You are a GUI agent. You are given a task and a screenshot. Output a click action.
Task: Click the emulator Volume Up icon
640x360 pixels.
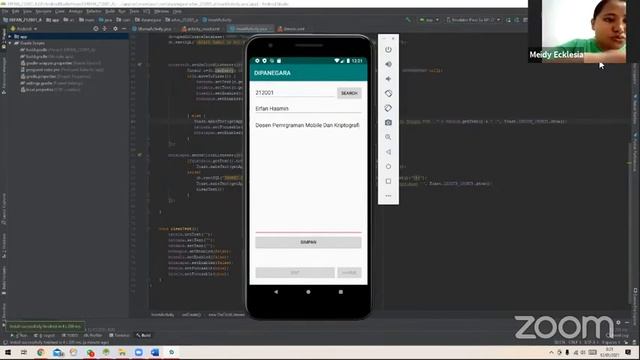pyautogui.click(x=388, y=64)
